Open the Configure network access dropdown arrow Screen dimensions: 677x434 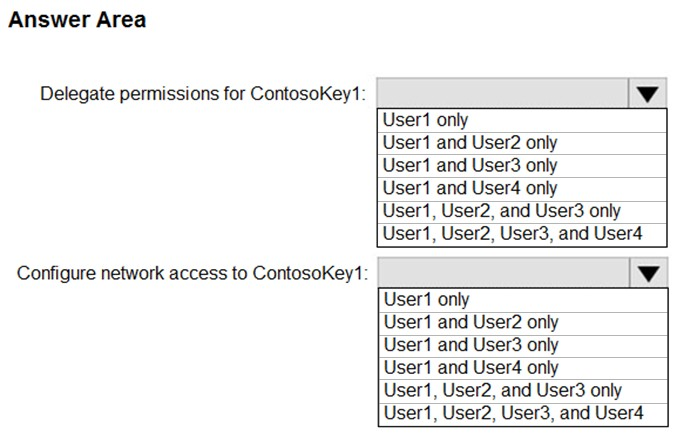click(x=649, y=273)
